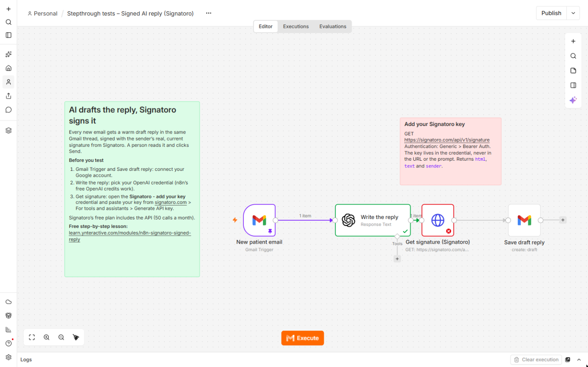588x367 pixels.
Task: Tidy up the workflow nodes
Action: point(76,337)
